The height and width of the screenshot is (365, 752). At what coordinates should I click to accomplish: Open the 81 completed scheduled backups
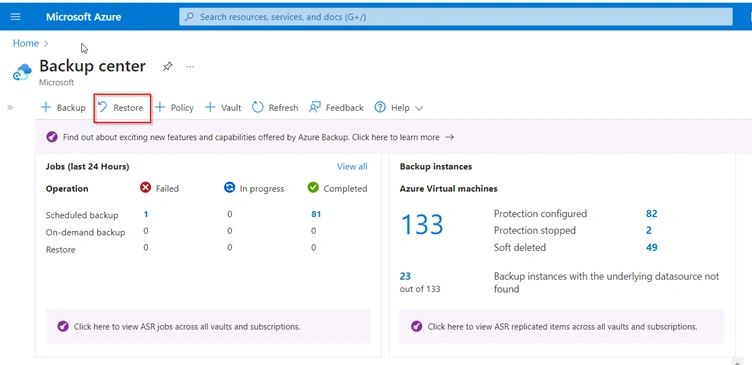[316, 214]
